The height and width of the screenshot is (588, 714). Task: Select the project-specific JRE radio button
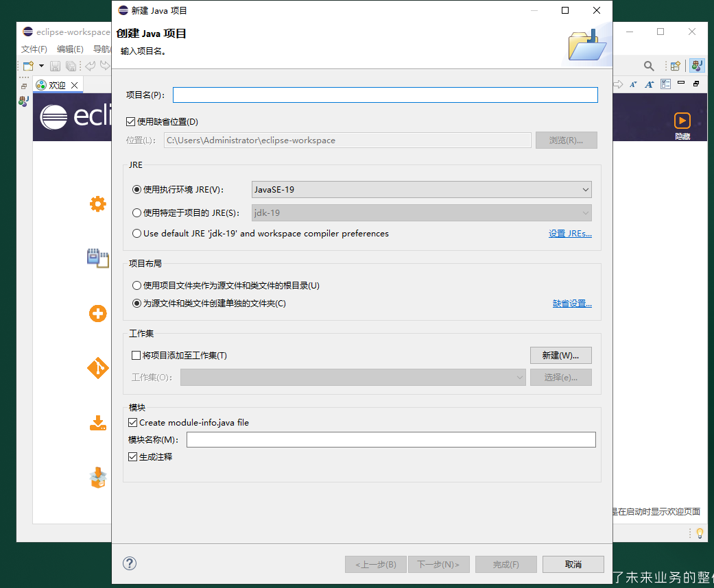coord(136,212)
